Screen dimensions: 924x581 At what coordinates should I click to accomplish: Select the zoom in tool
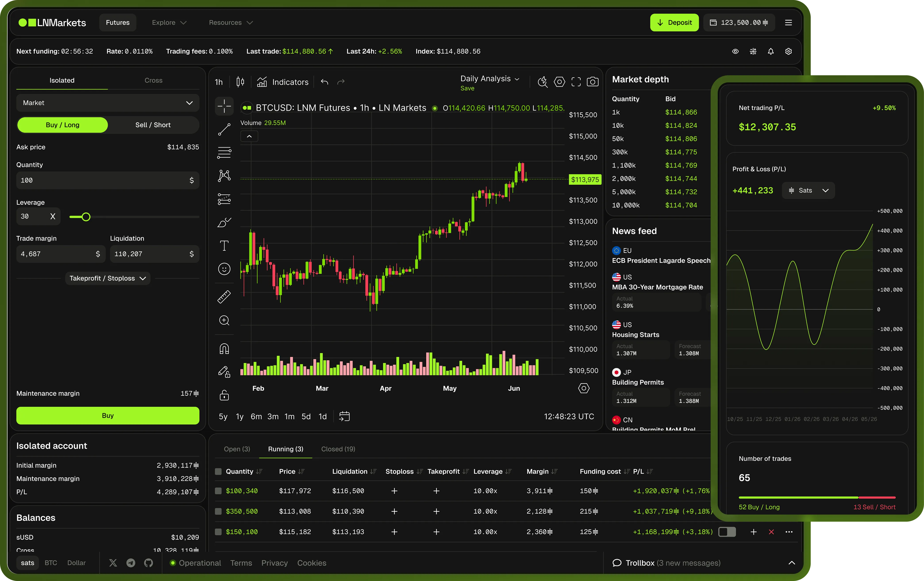224,320
